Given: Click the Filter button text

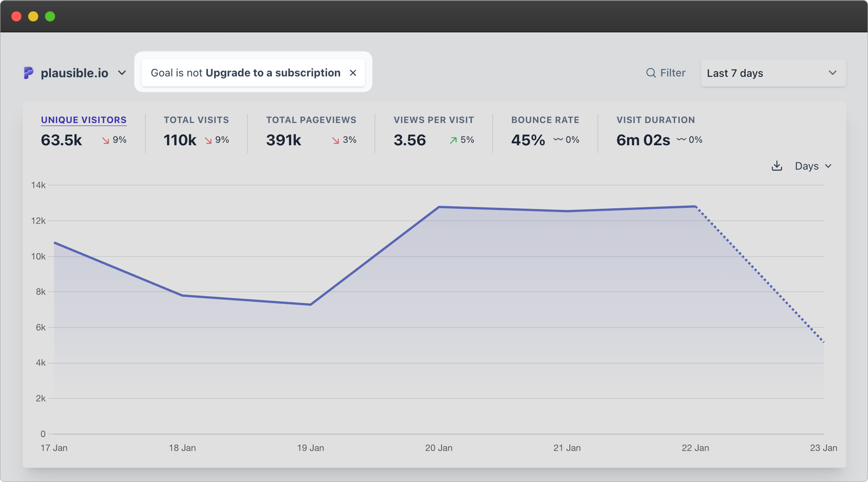Looking at the screenshot, I should (x=673, y=73).
